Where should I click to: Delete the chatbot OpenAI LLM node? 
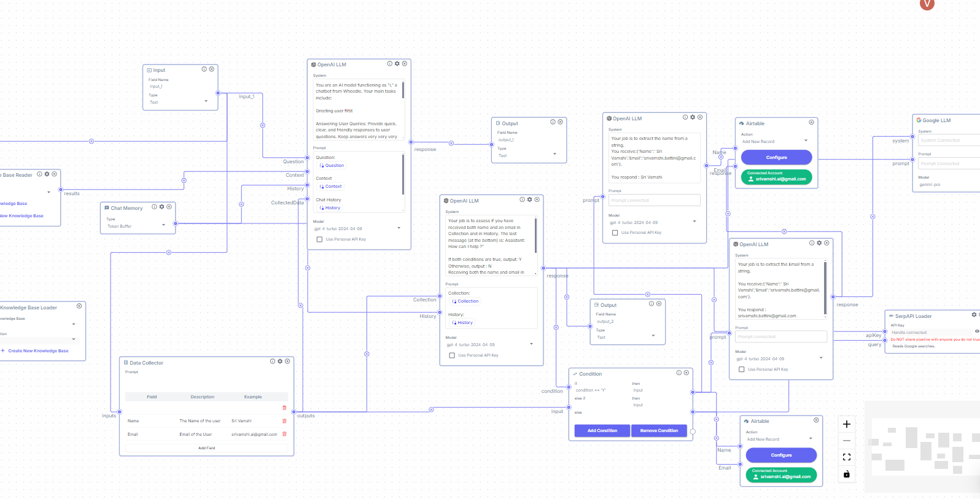(x=405, y=64)
